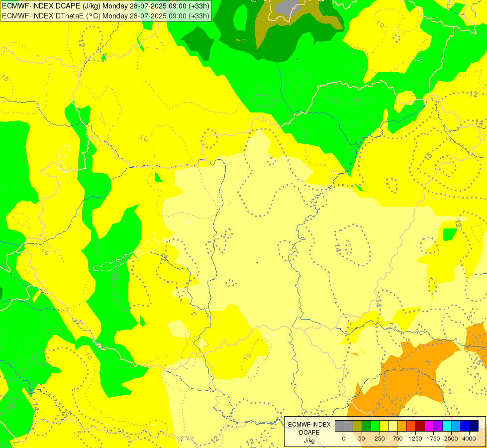Viewport: 487px width, 448px height.
Task: Click the legend value 0
Action: 344,439
